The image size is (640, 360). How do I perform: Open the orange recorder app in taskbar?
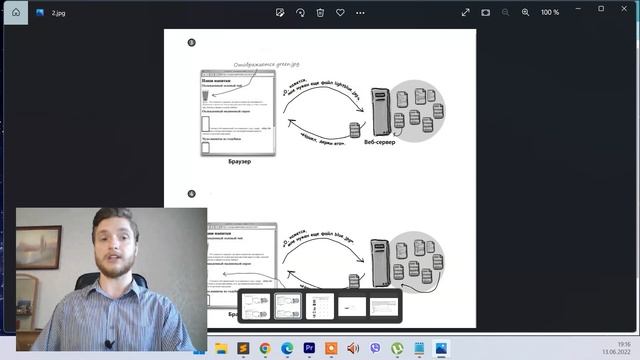(331, 348)
